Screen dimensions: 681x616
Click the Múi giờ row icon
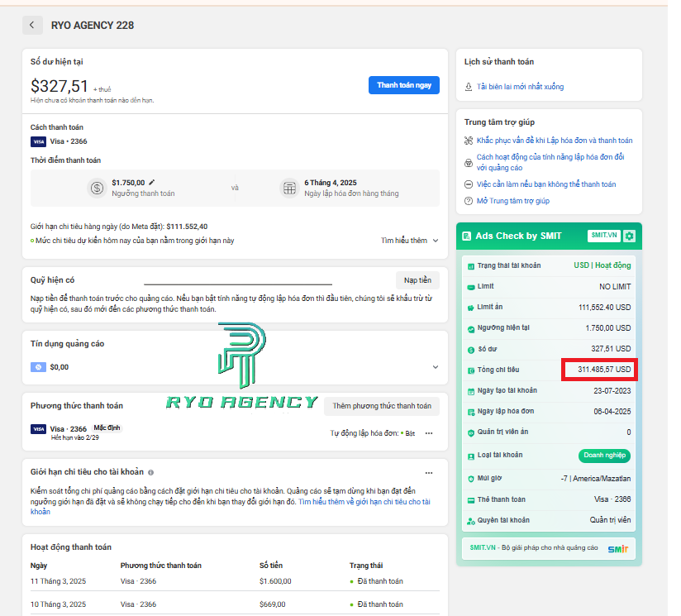pos(471,479)
